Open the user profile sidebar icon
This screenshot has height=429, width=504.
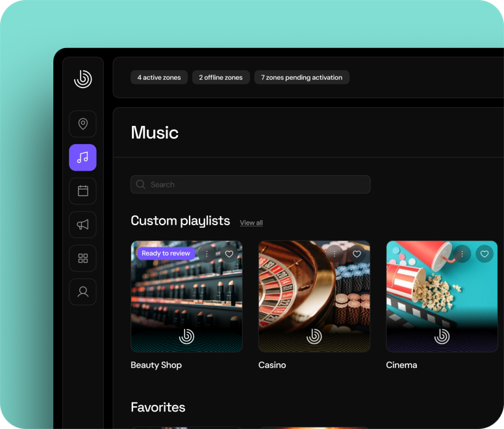point(83,292)
